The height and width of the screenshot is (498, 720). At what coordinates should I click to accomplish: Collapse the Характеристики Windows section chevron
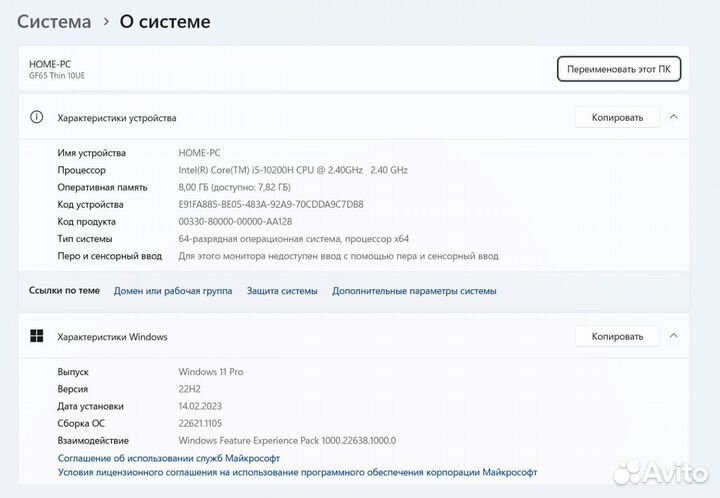tap(673, 336)
